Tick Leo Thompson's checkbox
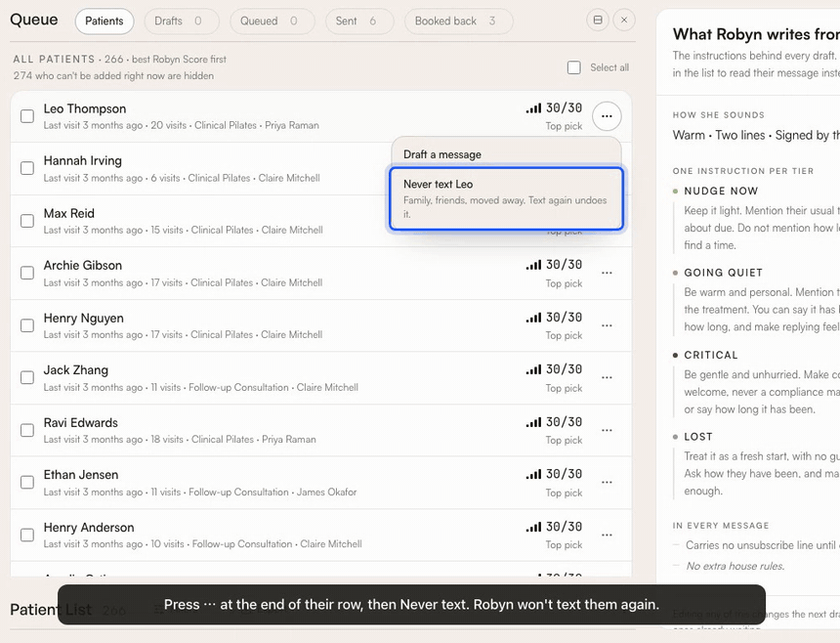 26,116
